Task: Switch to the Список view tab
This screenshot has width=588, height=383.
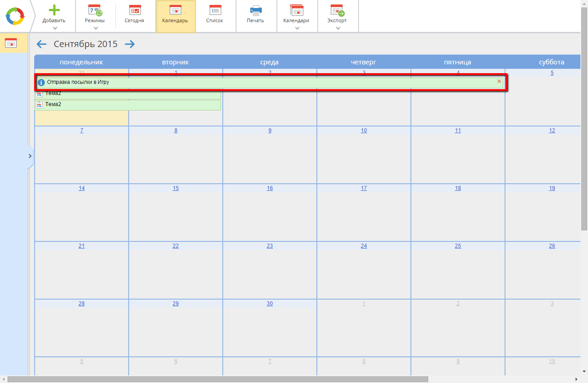Action: pos(215,16)
